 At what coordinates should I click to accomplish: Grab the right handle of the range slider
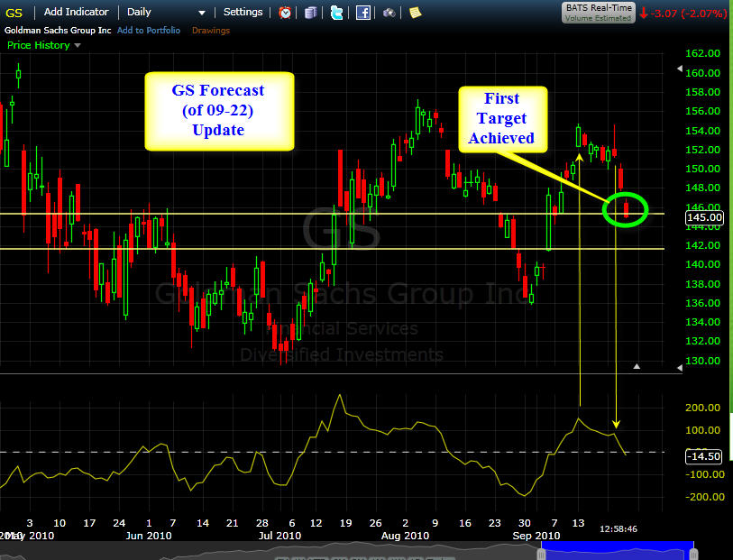tap(693, 555)
